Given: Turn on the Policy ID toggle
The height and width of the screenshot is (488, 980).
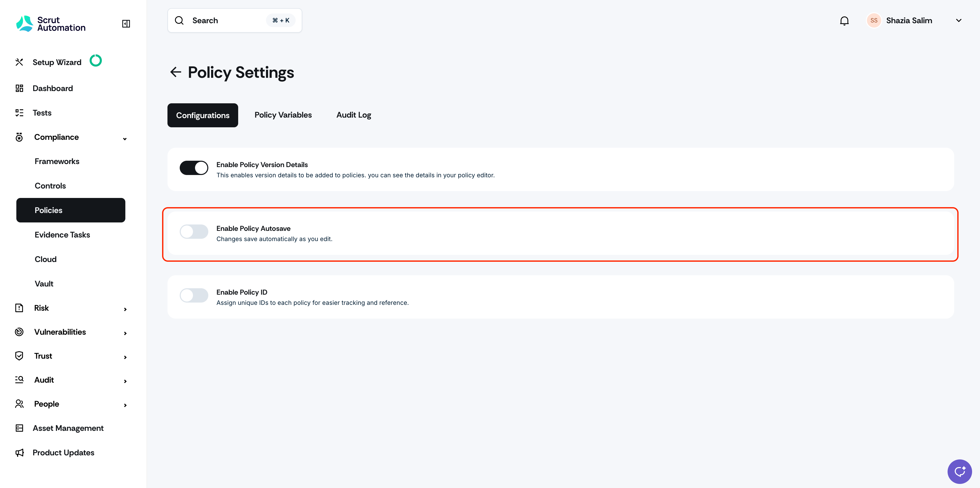Looking at the screenshot, I should (194, 295).
